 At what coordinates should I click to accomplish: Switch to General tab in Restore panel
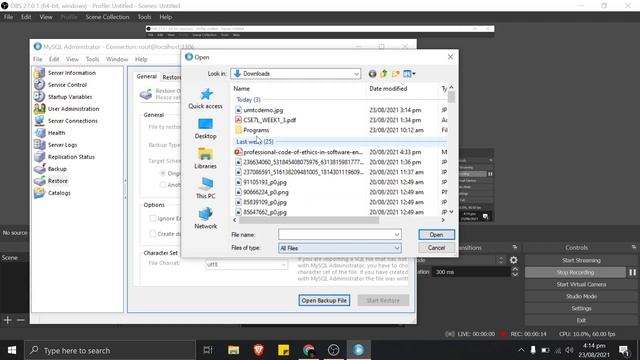(x=147, y=77)
